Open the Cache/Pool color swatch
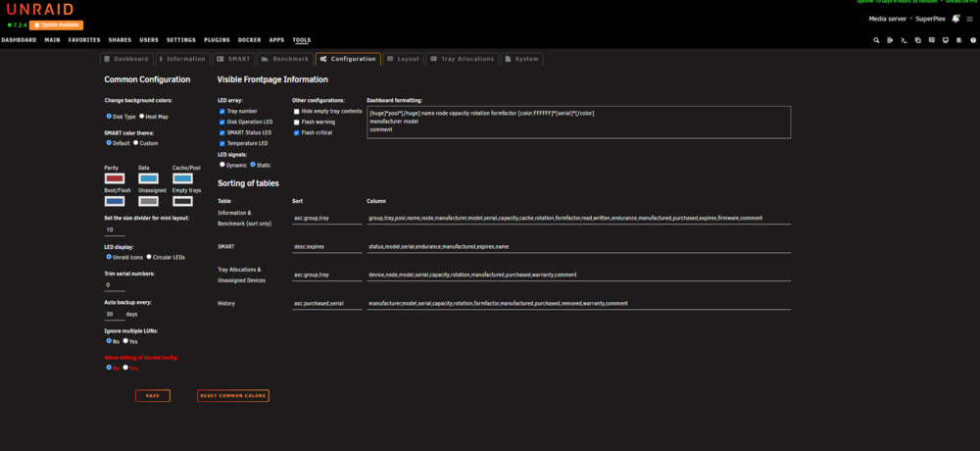980x451 pixels. coord(182,178)
